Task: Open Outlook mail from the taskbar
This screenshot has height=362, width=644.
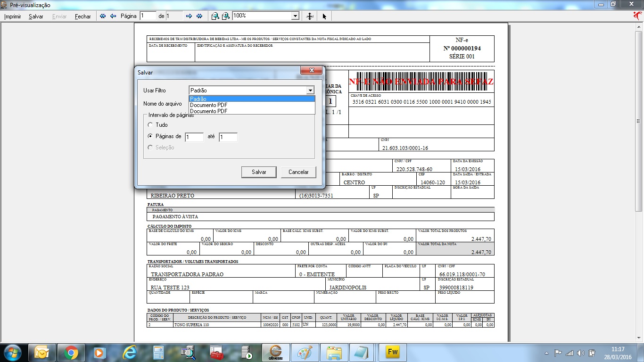Action: pos(42,353)
